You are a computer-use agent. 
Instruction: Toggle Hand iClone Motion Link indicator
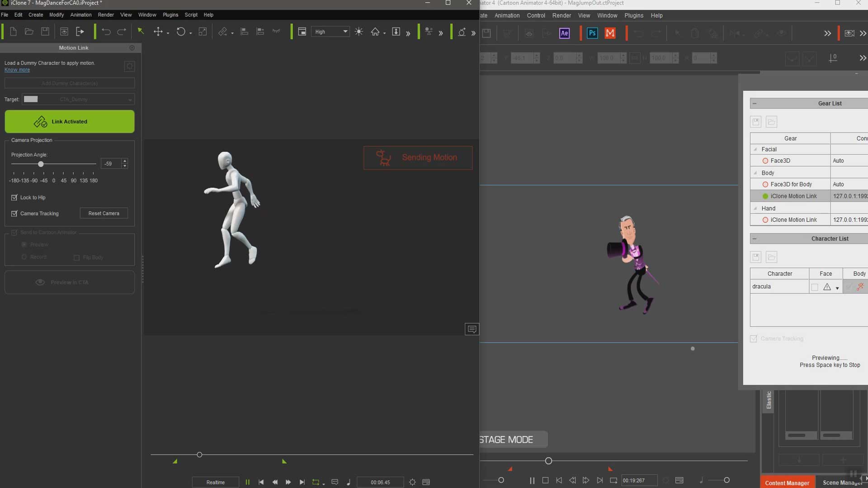[765, 220]
